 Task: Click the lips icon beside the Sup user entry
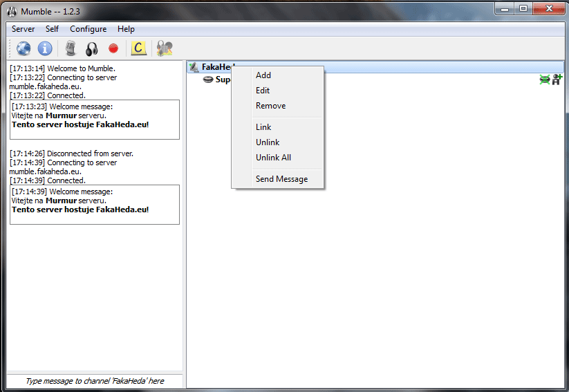point(208,79)
